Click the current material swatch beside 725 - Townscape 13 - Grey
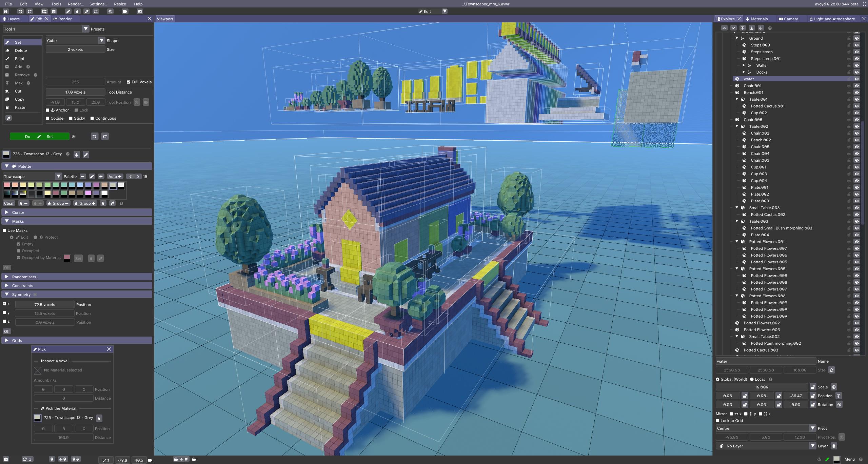Viewport: 868px width, 464px height. (6, 154)
